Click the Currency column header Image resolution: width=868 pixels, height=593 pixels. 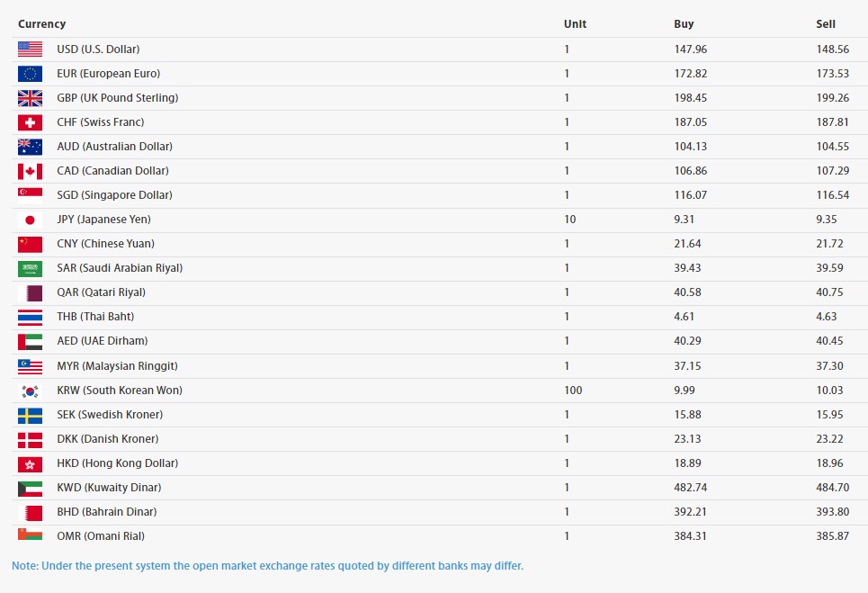pyautogui.click(x=41, y=24)
